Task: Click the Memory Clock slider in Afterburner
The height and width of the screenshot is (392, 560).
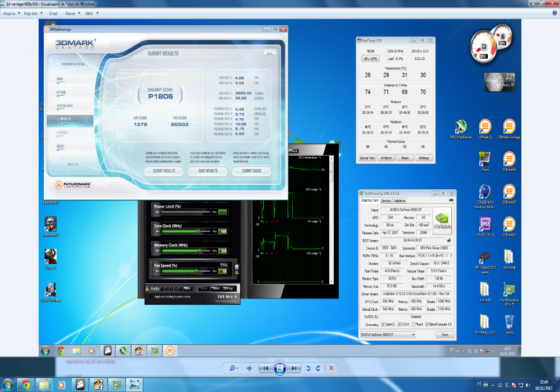Action: 186,251
